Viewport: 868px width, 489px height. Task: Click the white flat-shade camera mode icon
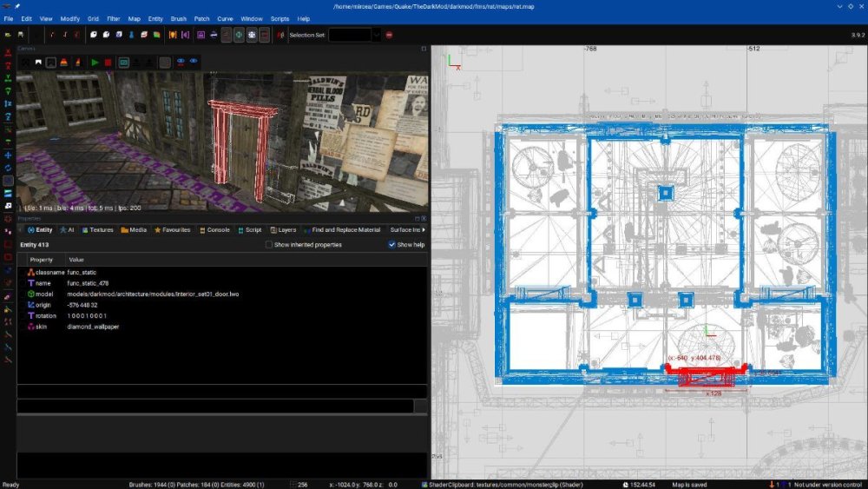38,63
